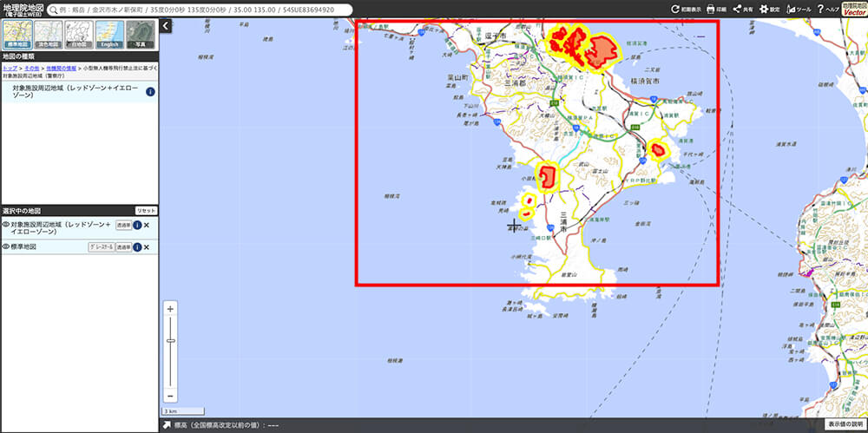The height and width of the screenshot is (433, 868).
Task: Select the 淡色地図 base map thumbnail
Action: [48, 34]
